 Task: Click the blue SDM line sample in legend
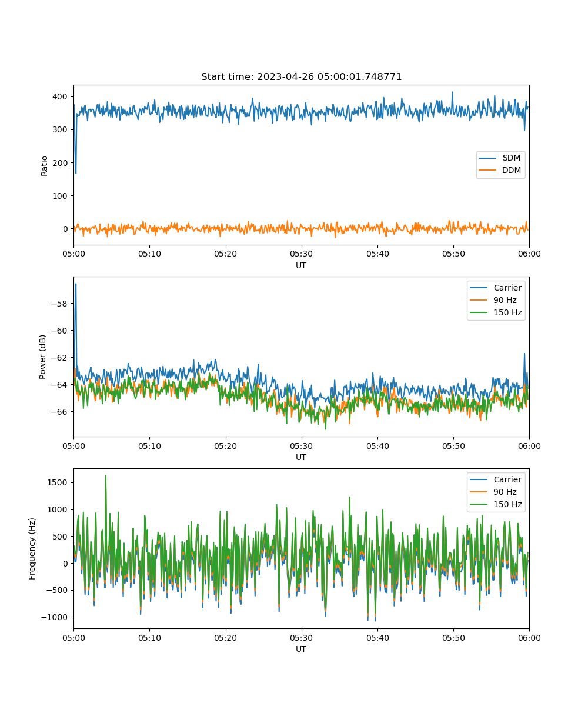click(x=489, y=158)
